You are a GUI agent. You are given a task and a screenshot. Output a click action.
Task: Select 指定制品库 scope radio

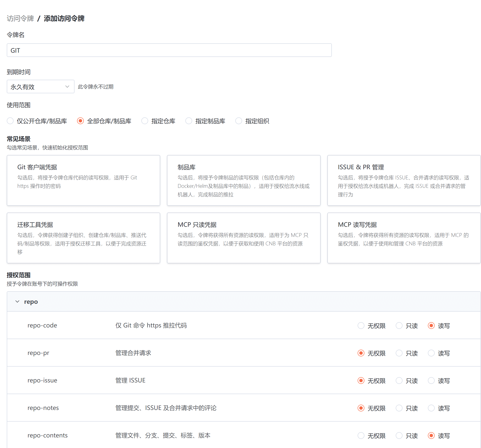click(x=189, y=121)
